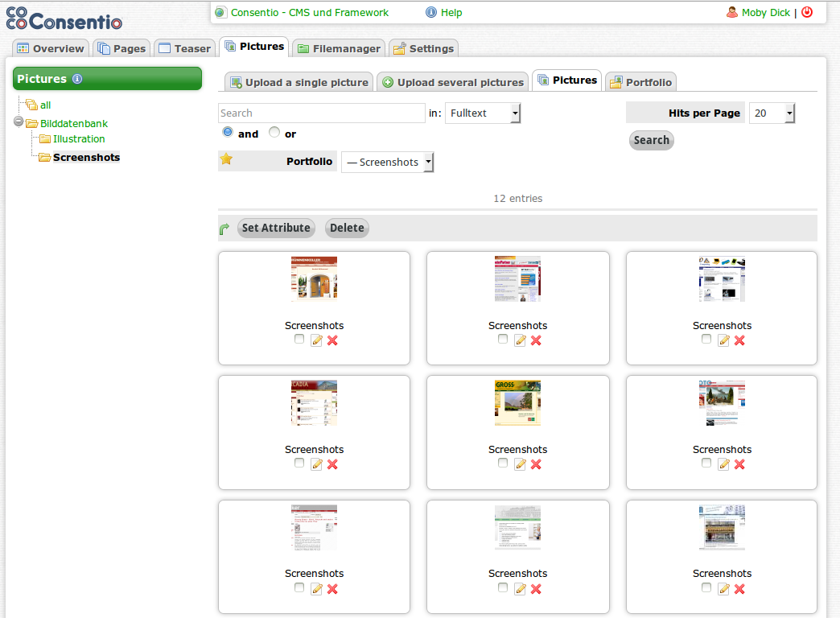Switch to the Filemanager tab
Viewport: 840px width, 618px height.
click(338, 48)
